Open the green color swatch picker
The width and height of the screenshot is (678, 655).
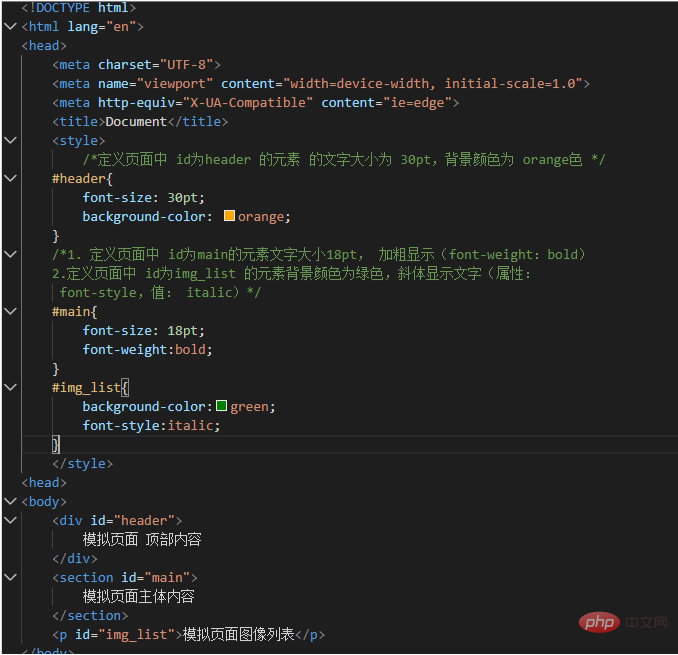click(x=221, y=406)
